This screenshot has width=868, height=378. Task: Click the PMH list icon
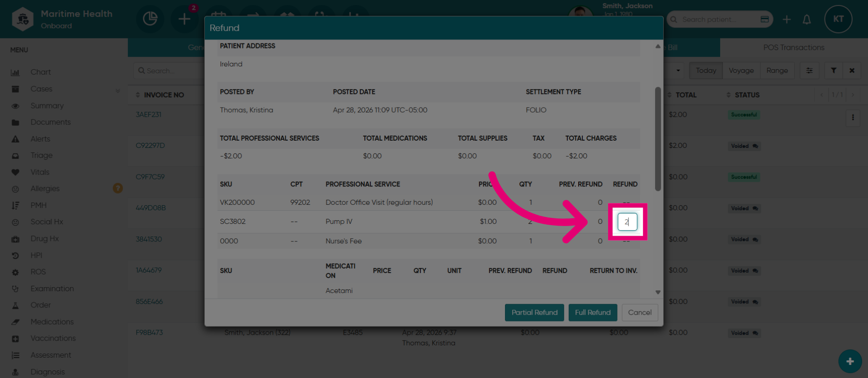point(15,205)
